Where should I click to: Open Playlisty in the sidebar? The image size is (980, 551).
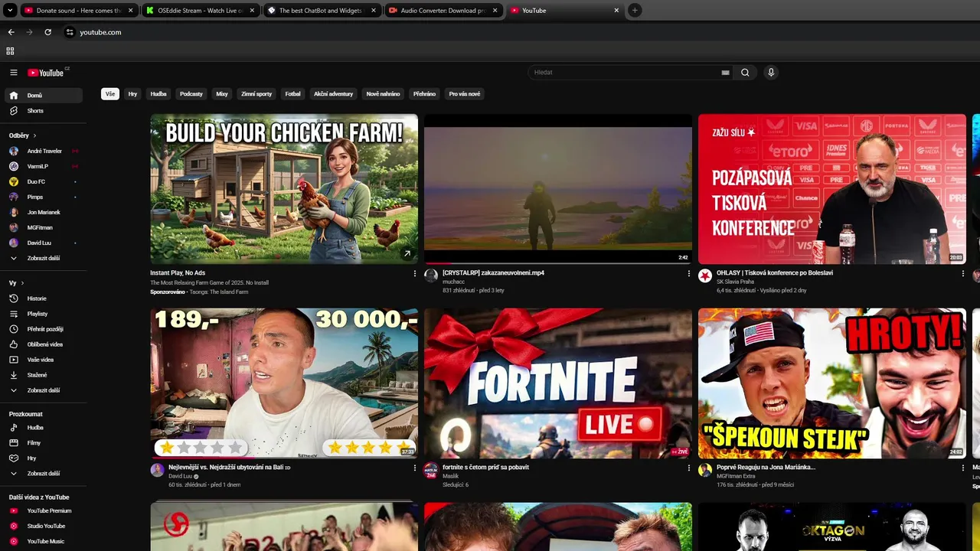pyautogui.click(x=44, y=314)
